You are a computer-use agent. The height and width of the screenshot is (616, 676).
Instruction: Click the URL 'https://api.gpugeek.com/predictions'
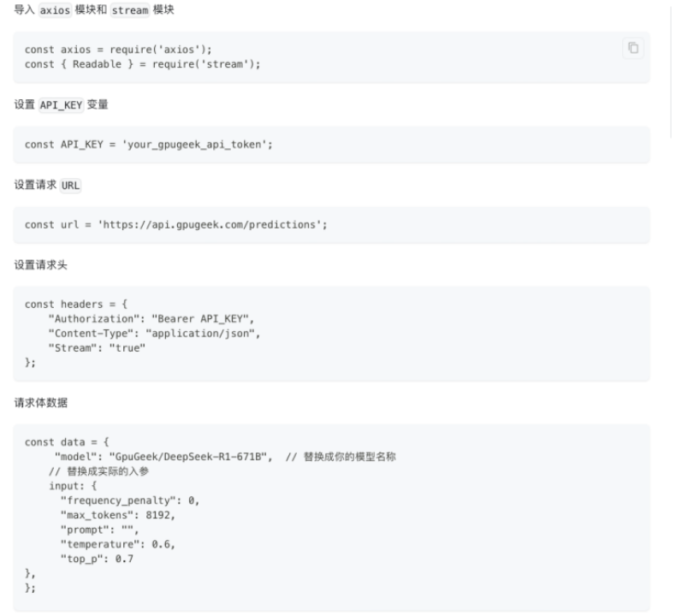[211, 225]
